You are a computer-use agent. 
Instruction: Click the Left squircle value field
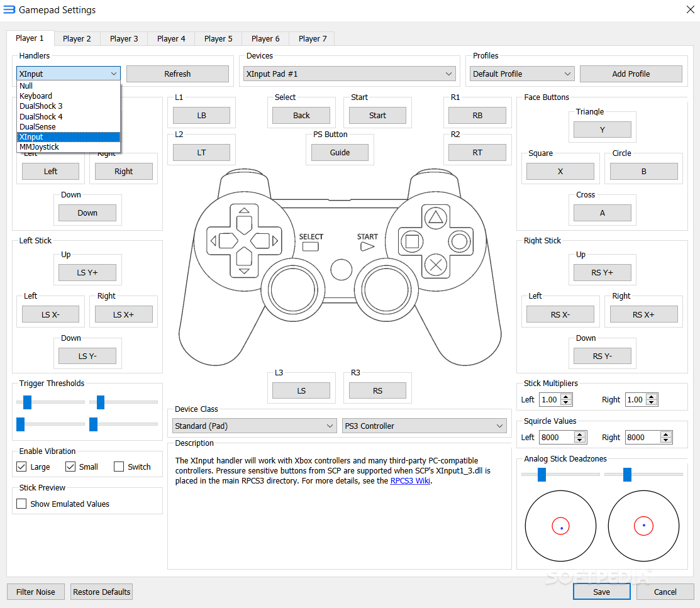562,438
